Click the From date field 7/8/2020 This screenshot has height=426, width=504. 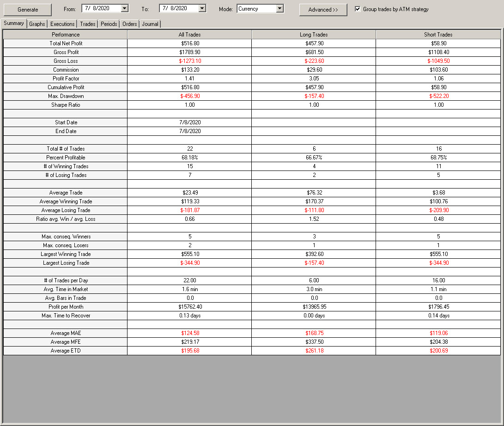point(102,8)
